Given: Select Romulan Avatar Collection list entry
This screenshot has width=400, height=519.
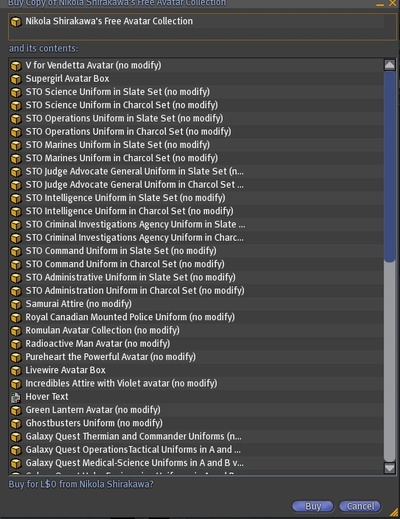Looking at the screenshot, I should pos(196,330).
